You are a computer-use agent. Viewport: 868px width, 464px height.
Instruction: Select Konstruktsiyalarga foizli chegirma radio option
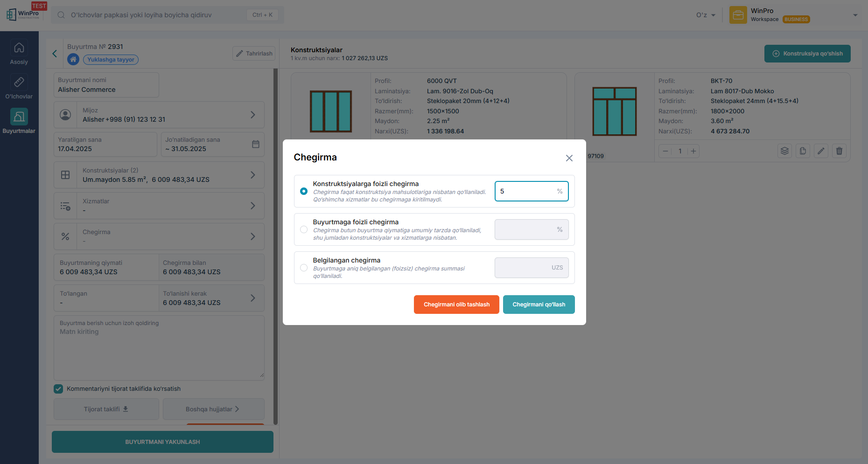(x=304, y=191)
